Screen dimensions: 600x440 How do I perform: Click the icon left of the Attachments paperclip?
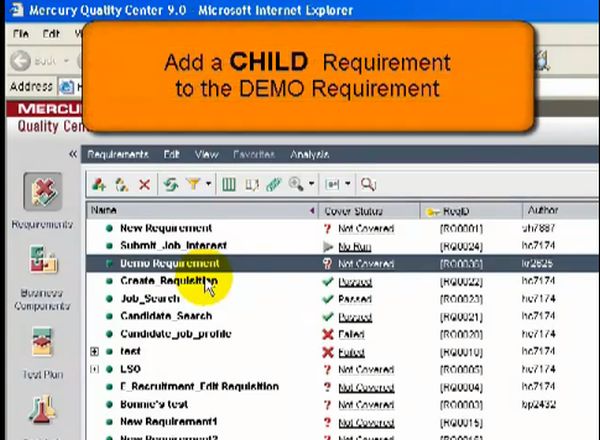coord(252,185)
